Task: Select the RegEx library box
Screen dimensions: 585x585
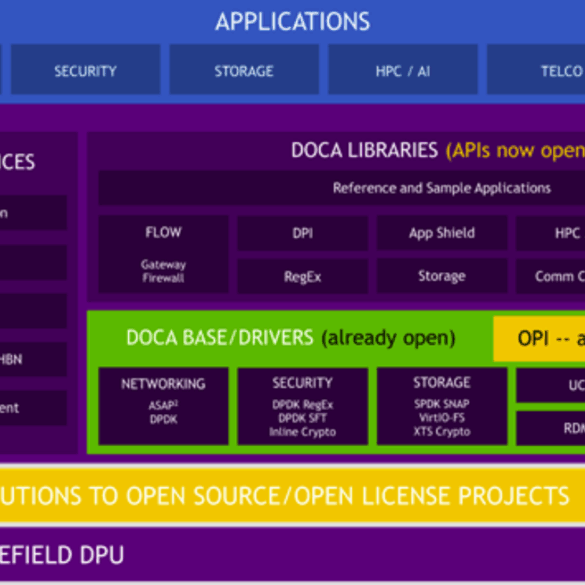Action: tap(303, 276)
